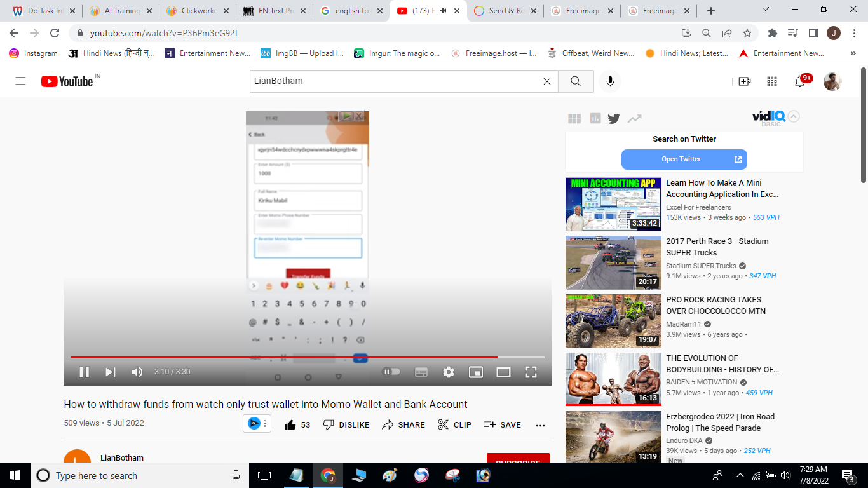Viewport: 868px width, 488px height.
Task: Activate the miniplayer mode
Action: [476, 372]
